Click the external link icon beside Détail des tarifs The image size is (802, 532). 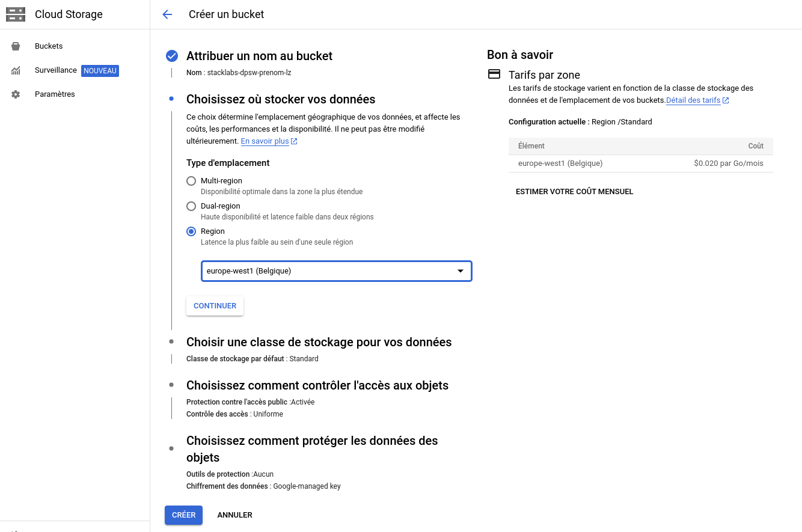coord(726,100)
